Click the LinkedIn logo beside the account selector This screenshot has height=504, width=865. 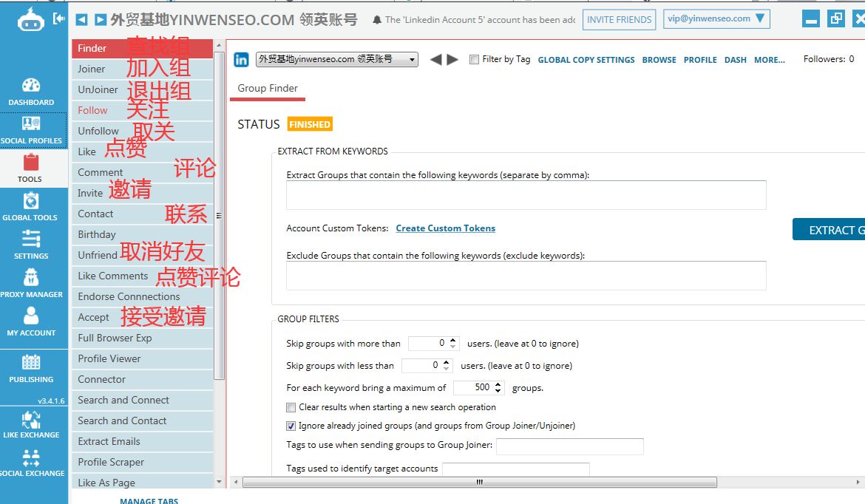(240, 59)
